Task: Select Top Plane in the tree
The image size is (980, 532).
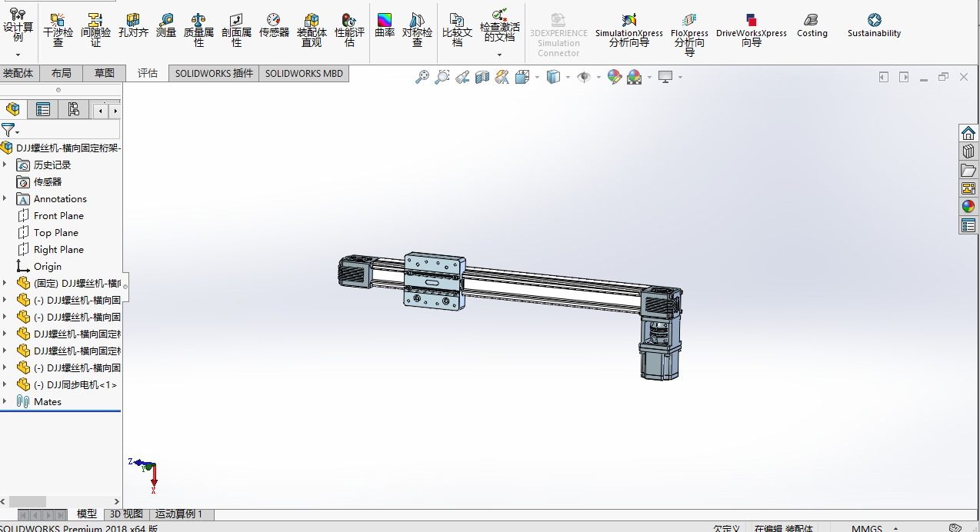Action: point(56,232)
